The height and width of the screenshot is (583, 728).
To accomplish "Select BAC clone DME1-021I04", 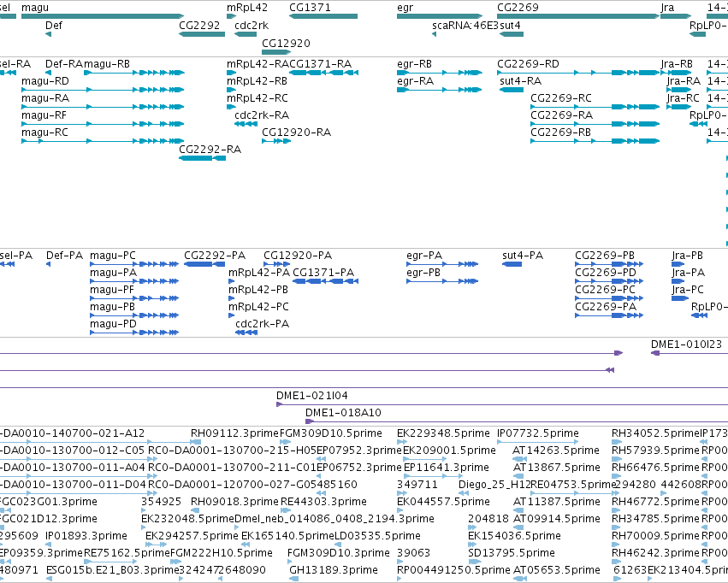I will [x=312, y=396].
